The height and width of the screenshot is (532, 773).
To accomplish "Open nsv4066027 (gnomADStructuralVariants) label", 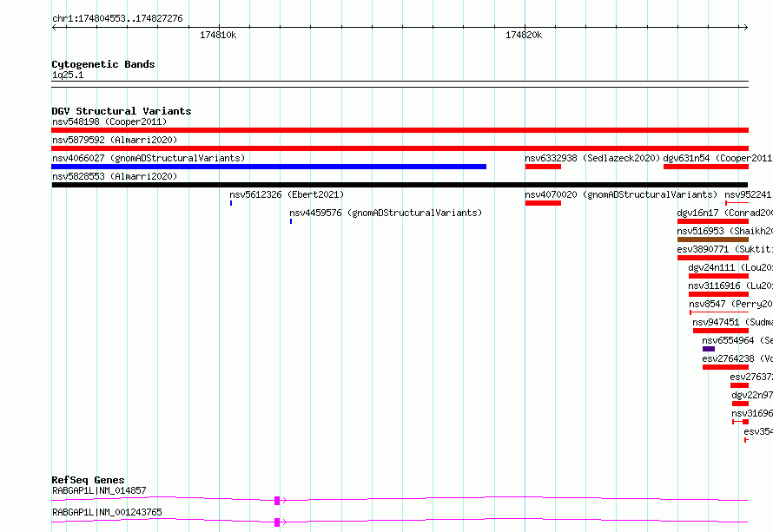I will 149,158.
